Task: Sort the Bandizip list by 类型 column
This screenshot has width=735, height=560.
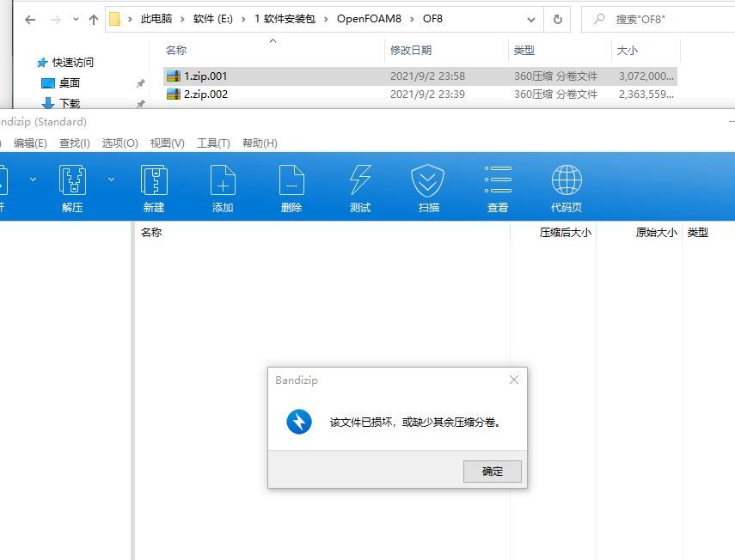Action: point(697,232)
